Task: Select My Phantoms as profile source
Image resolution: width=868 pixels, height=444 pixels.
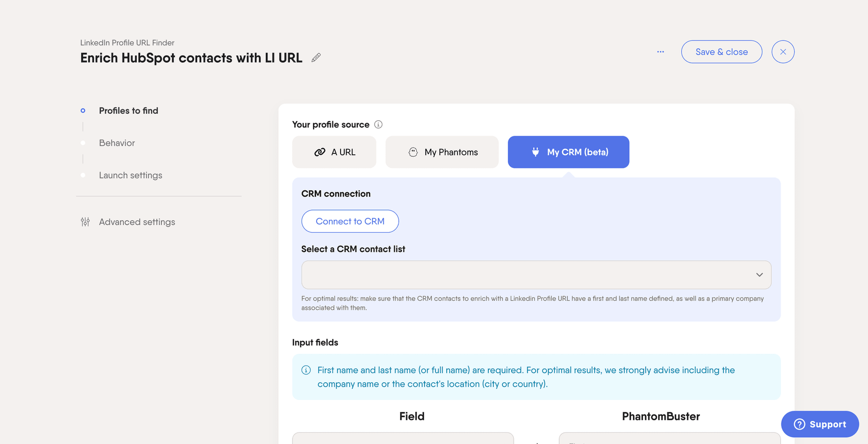Action: click(x=442, y=152)
